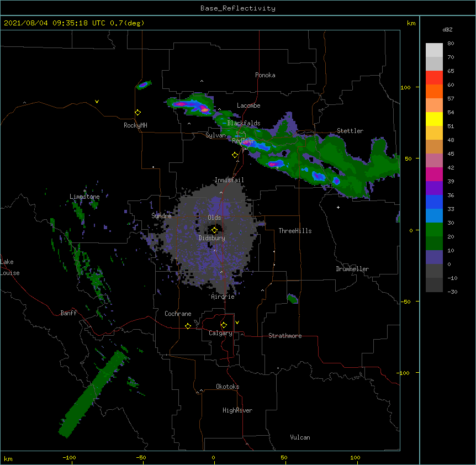476x465 pixels.
Task: Click the long green beam streak southwest of Banff
Action: click(x=93, y=394)
